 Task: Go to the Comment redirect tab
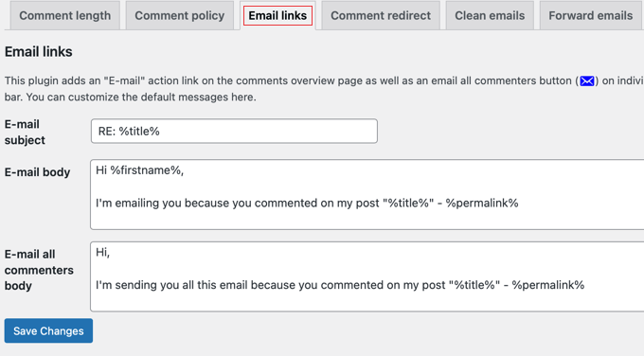381,15
